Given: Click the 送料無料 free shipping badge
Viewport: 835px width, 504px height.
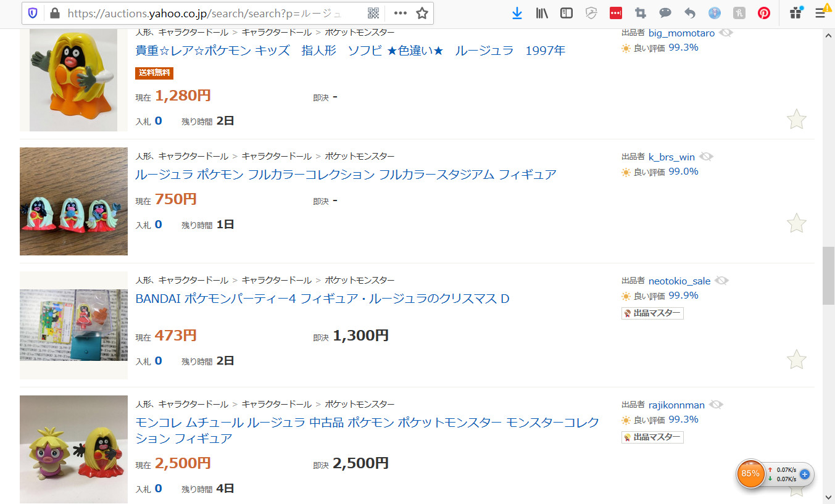Looking at the screenshot, I should 154,73.
